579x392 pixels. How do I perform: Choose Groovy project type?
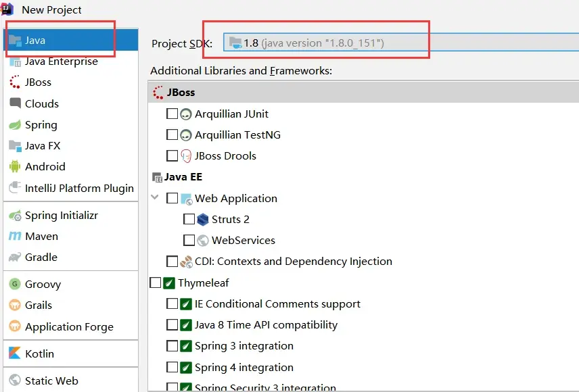click(x=71, y=285)
